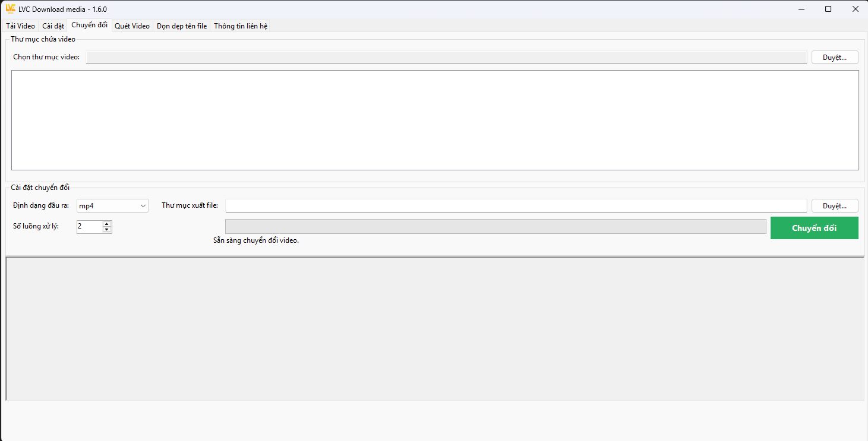
Task: Click Duyệt next to video folder field
Action: point(835,58)
